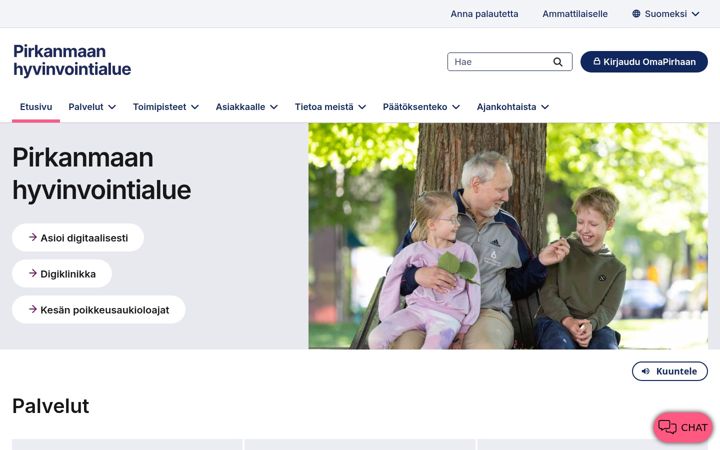
Task: Open the CHAT widget
Action: [x=683, y=427]
